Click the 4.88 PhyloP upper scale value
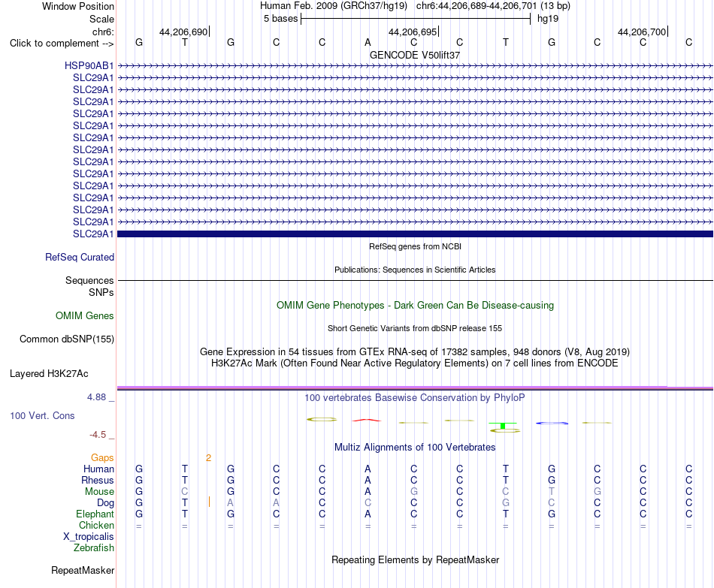The width and height of the screenshot is (714, 588). (x=96, y=397)
